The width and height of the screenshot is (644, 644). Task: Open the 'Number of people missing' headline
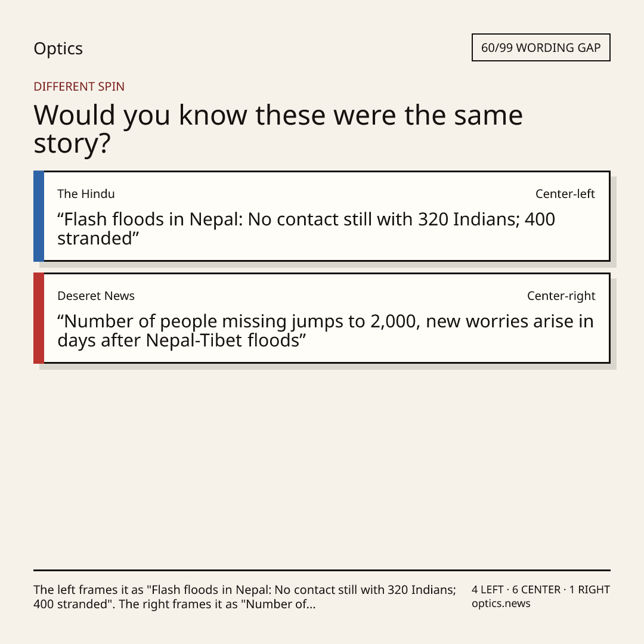(x=326, y=330)
